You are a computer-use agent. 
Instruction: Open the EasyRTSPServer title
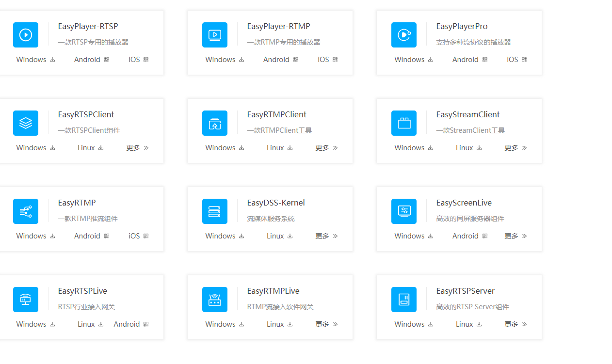point(465,291)
